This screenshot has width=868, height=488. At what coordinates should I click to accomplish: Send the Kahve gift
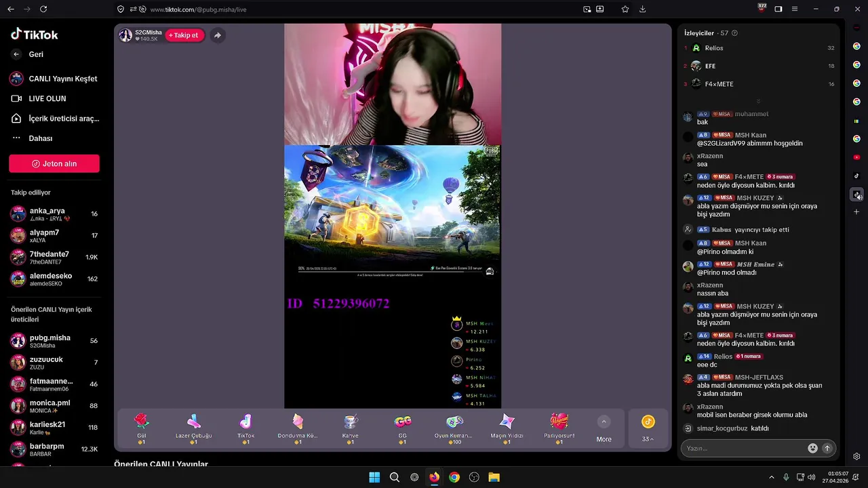351,430
